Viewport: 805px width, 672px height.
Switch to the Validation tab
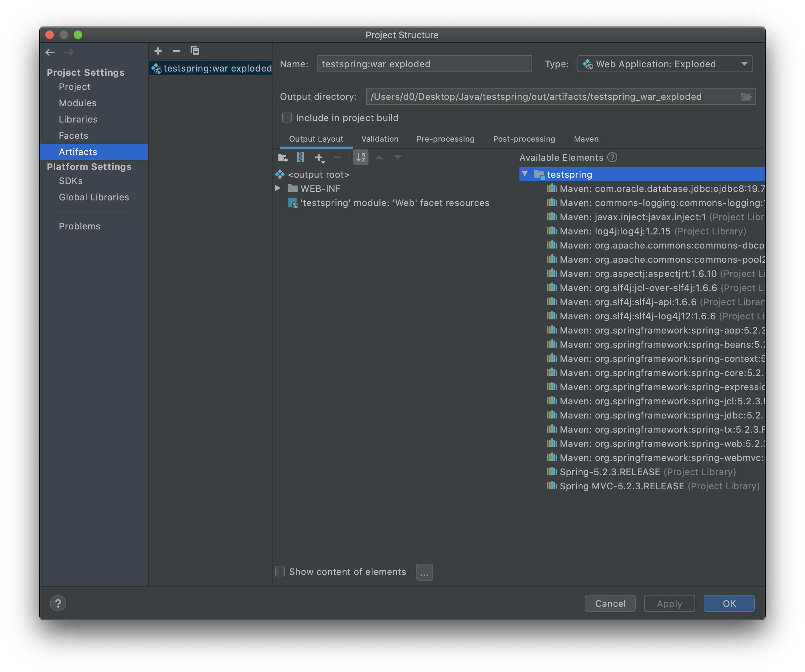tap(380, 139)
